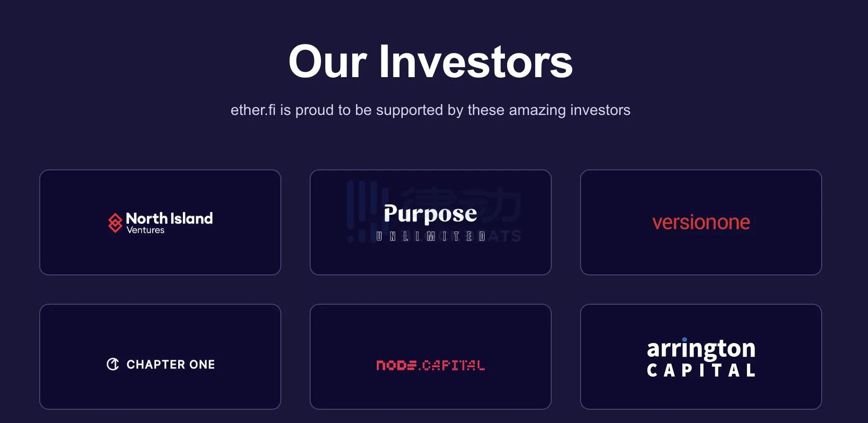Viewport: 868px width, 423px height.
Task: Click the "Our Investors" heading
Action: (430, 62)
